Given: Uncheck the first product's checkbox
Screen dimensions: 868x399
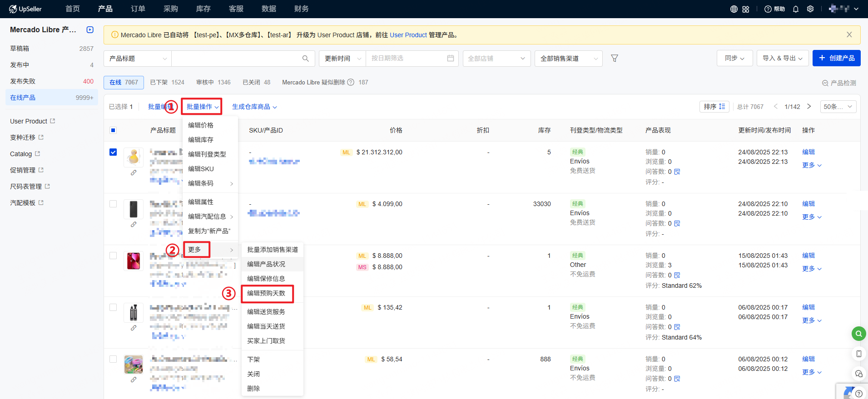Looking at the screenshot, I should [x=113, y=152].
